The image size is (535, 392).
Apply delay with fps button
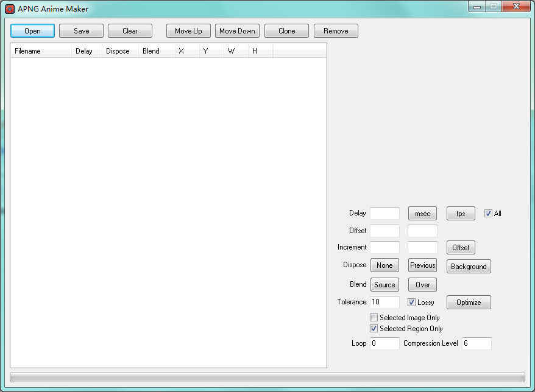click(x=461, y=214)
